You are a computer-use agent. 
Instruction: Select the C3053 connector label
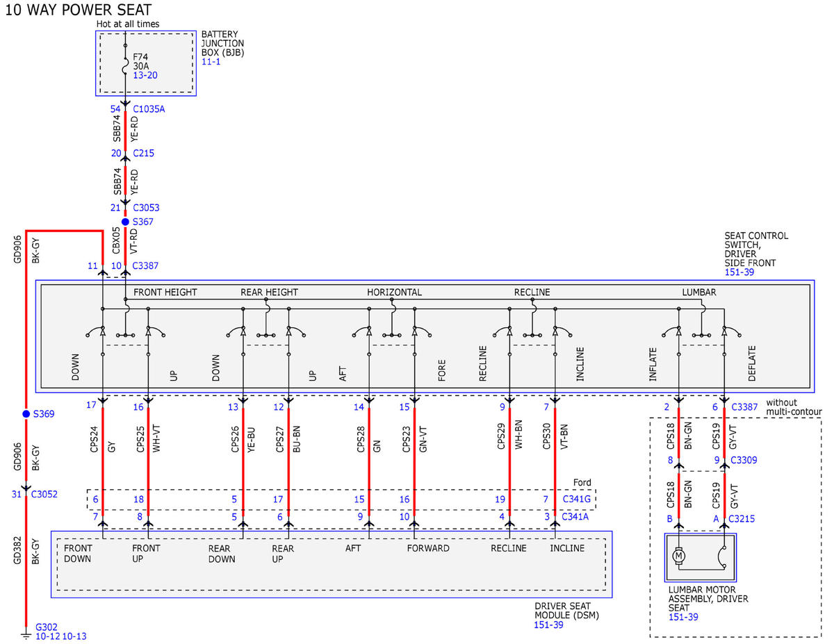[x=147, y=207]
